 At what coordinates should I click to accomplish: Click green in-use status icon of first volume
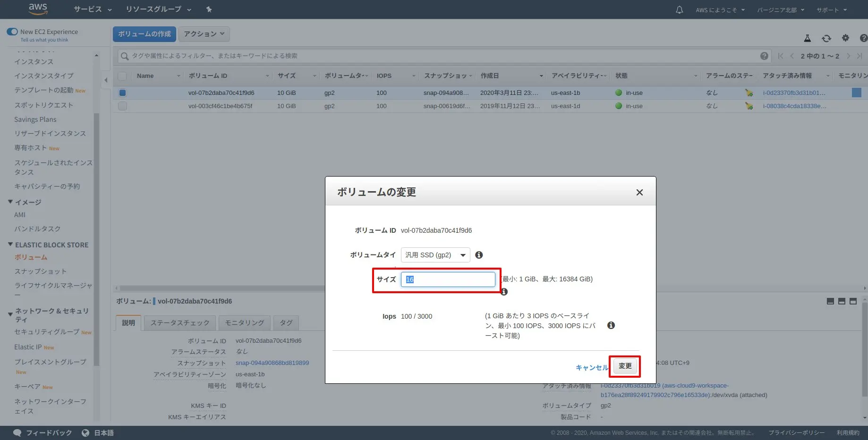pyautogui.click(x=619, y=93)
